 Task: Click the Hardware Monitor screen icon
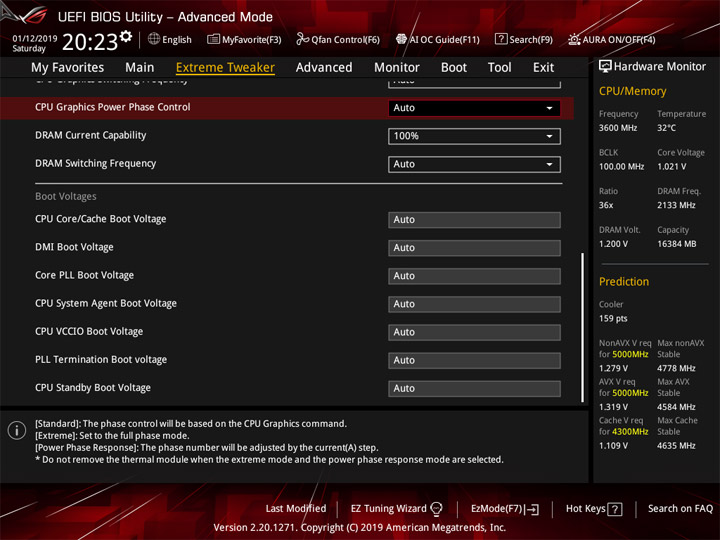coord(605,66)
